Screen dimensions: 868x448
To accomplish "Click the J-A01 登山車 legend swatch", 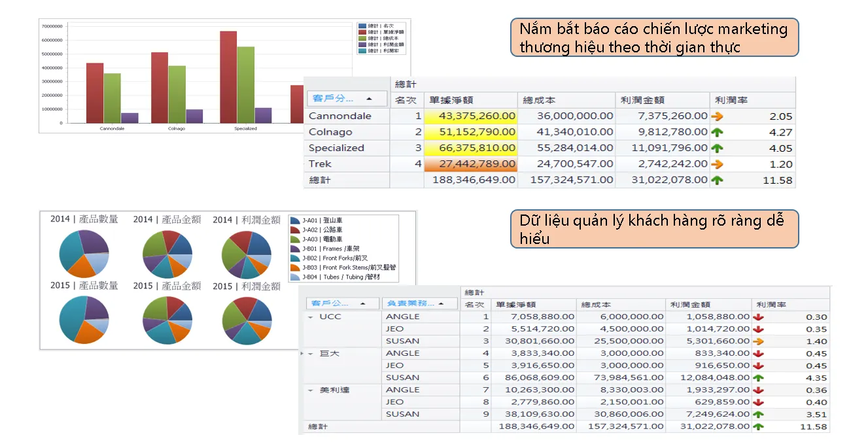I will [x=295, y=221].
